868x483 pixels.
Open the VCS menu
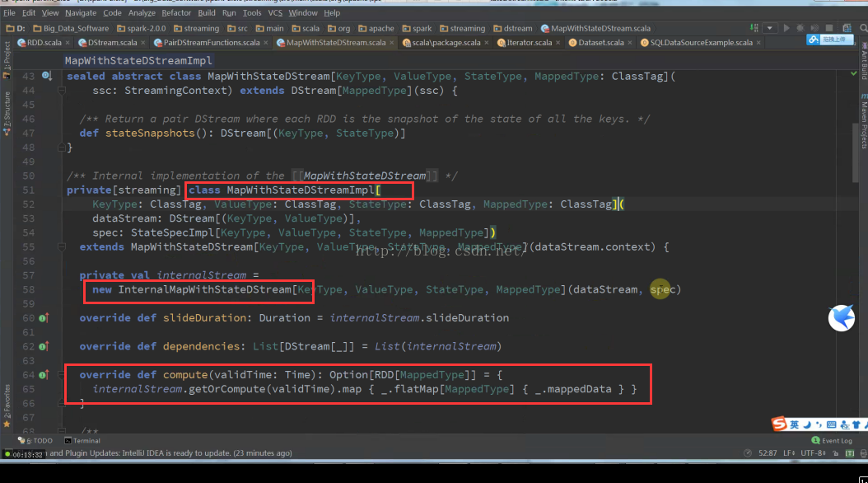[275, 12]
